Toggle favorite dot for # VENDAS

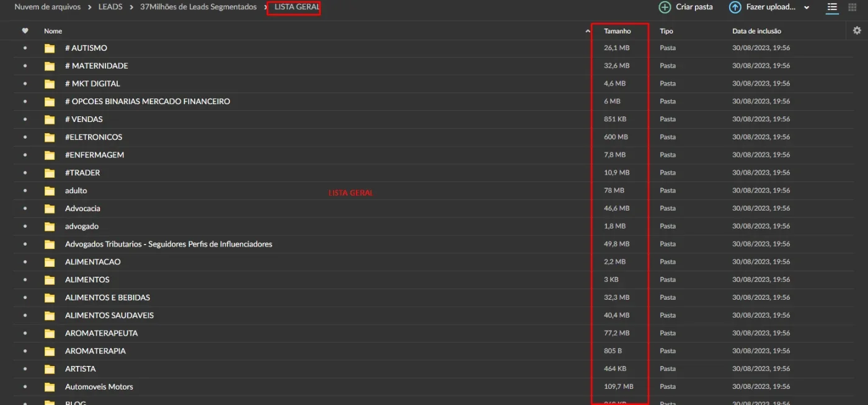25,119
